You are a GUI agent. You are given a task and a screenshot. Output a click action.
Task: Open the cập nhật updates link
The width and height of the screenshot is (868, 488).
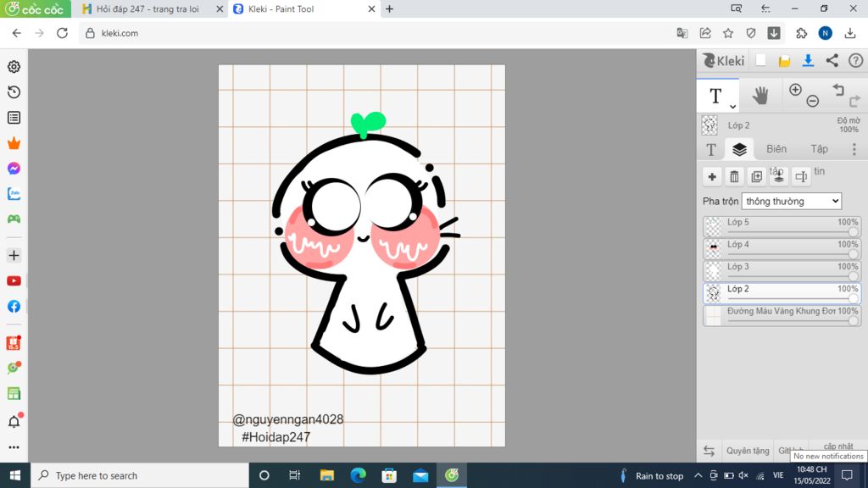tap(838, 446)
